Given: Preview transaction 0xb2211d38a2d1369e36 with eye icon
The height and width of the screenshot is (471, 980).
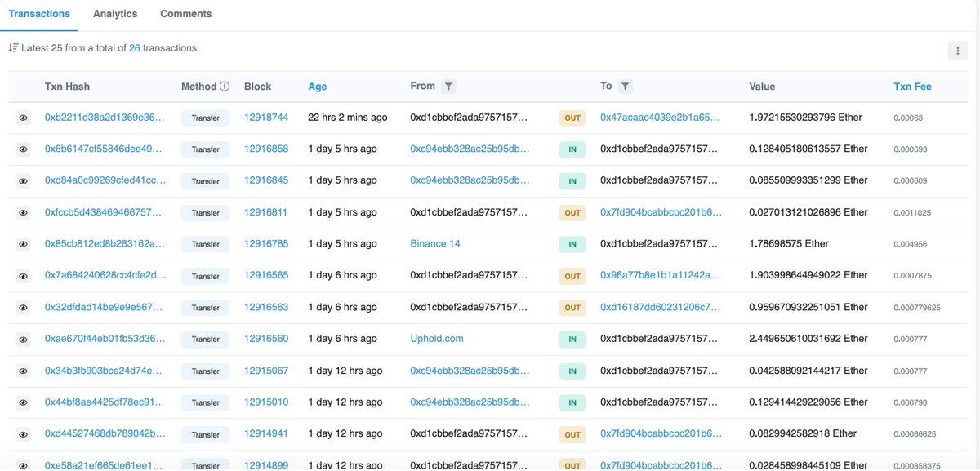Looking at the screenshot, I should (24, 118).
